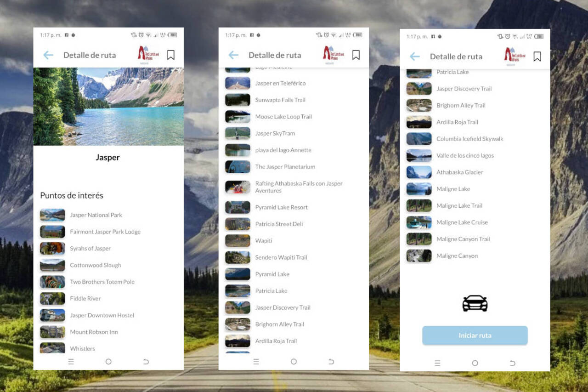This screenshot has width=588, height=392.
Task: Select Fairmont Jasper Park Lodge from the list
Action: [105, 232]
